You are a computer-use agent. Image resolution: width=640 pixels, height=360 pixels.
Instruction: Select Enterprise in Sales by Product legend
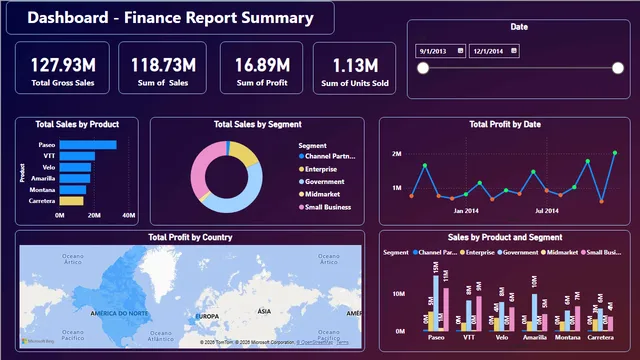(477, 253)
